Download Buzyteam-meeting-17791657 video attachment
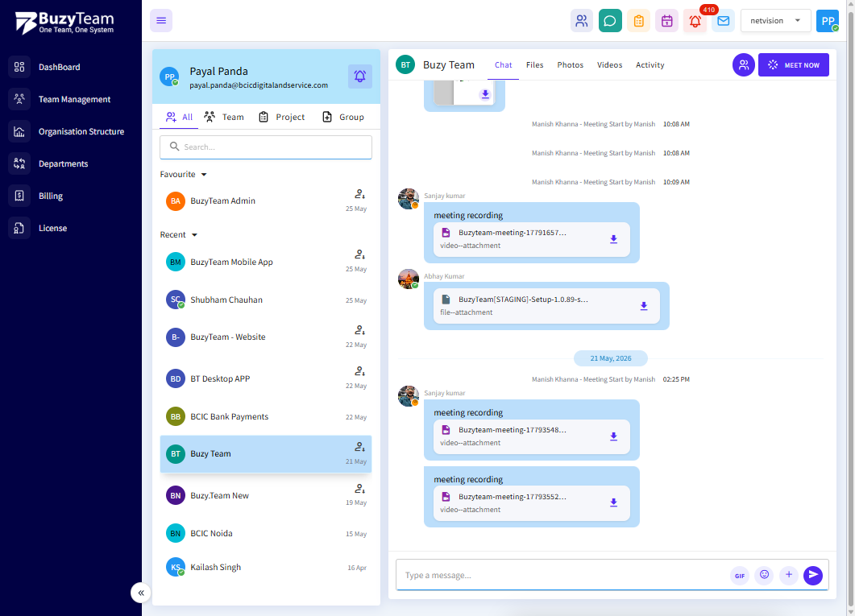Image resolution: width=855 pixels, height=616 pixels. pyautogui.click(x=613, y=239)
